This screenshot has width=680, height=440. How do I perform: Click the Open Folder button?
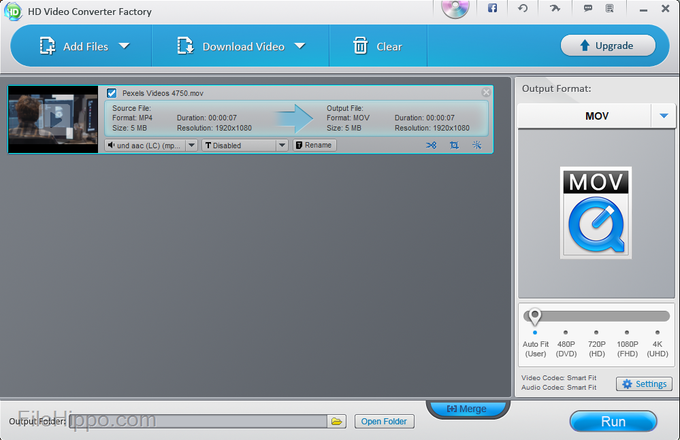click(x=384, y=421)
